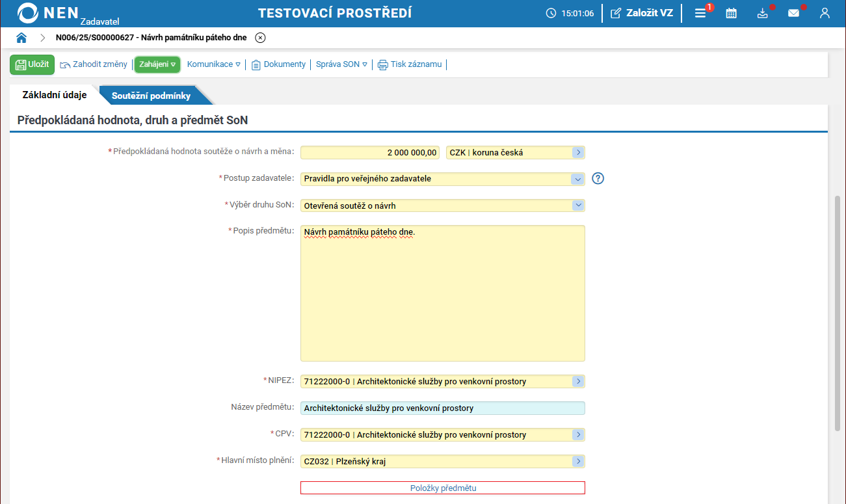Open the downloads icon in header
Image resolution: width=846 pixels, height=504 pixels.
click(763, 13)
